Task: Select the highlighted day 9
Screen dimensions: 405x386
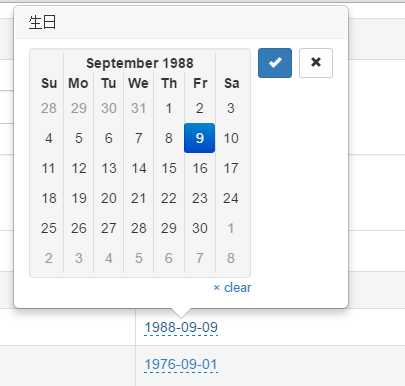Action: click(x=199, y=138)
